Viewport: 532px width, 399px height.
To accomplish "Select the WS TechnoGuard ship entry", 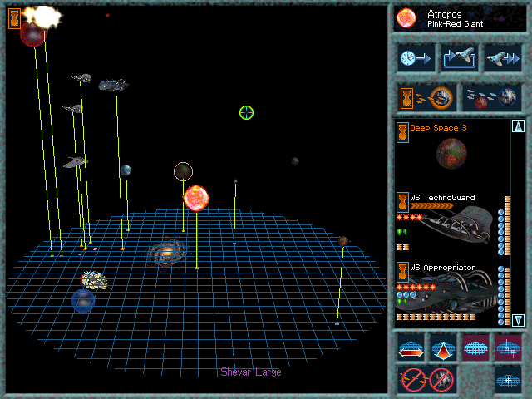I will (x=452, y=224).
